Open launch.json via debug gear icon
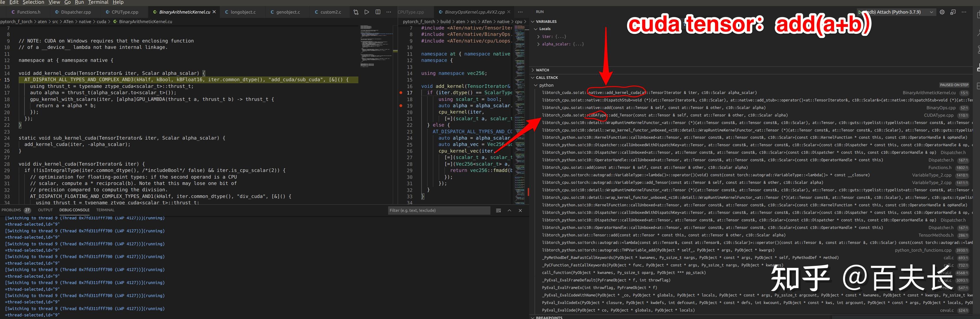This screenshot has height=319, width=980. point(942,12)
